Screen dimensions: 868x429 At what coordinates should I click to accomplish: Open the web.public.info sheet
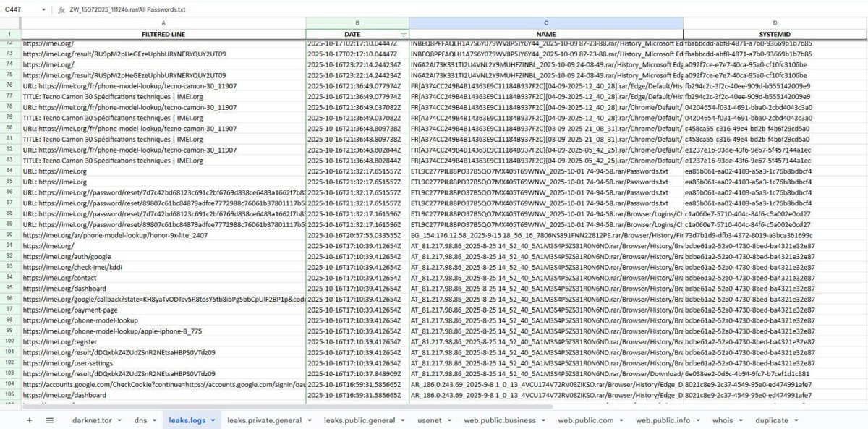(x=663, y=420)
